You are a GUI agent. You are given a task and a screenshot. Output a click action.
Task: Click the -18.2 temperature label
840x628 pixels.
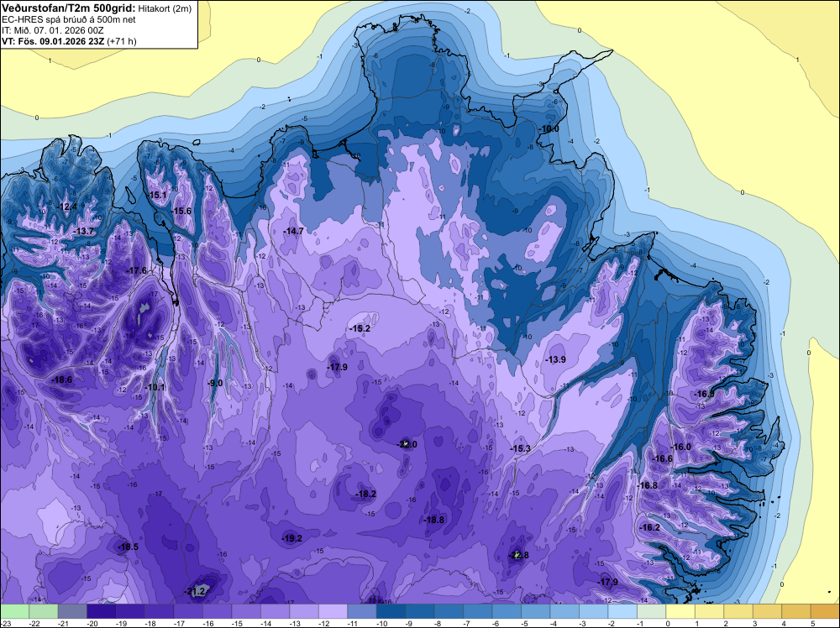tap(366, 495)
